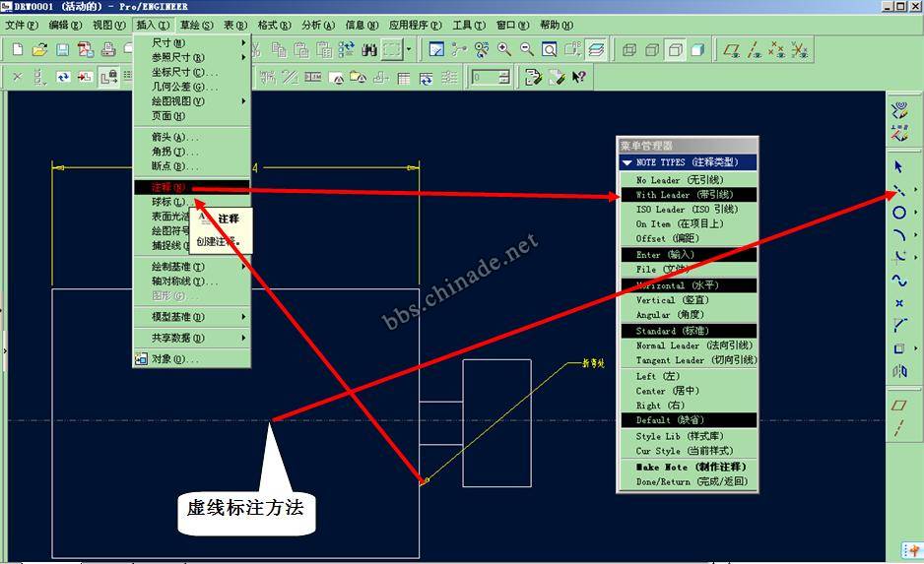This screenshot has height=564, width=924.
Task: Open the circle tool flyout arrow
Action: (x=915, y=212)
